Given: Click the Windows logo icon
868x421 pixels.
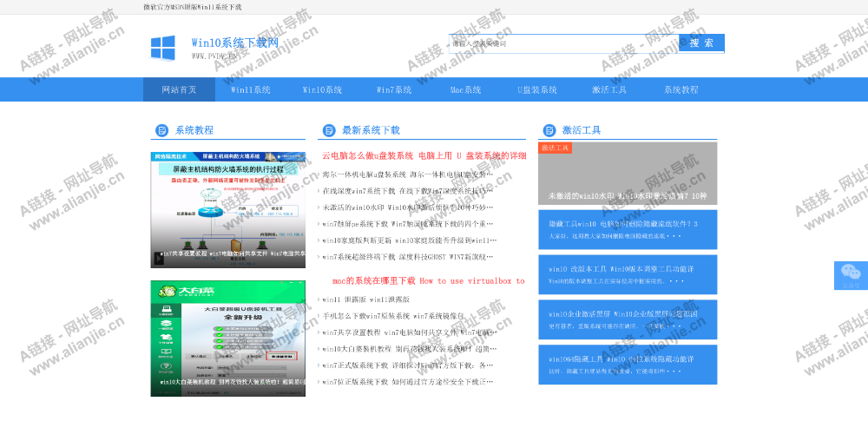Looking at the screenshot, I should (163, 49).
